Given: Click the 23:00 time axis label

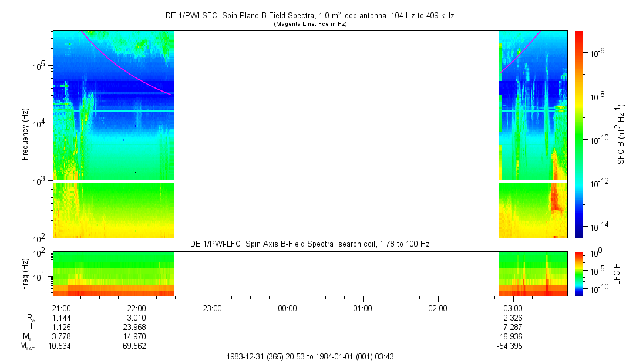Looking at the screenshot, I should click(211, 308).
